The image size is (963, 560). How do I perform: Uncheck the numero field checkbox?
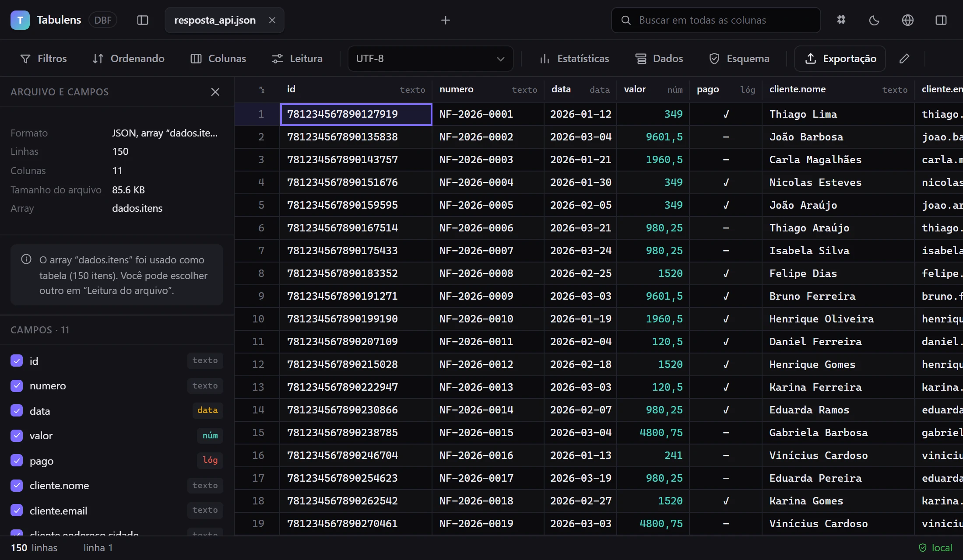point(17,386)
